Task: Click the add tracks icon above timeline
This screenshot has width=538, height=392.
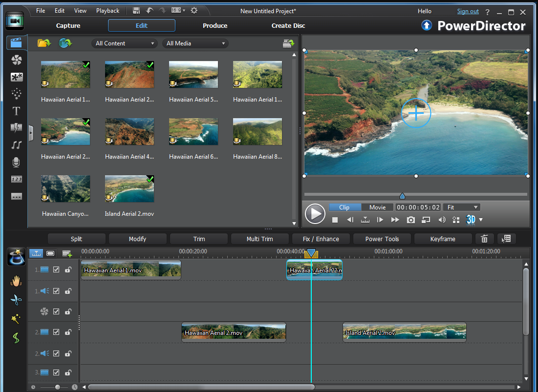Action: tap(67, 253)
